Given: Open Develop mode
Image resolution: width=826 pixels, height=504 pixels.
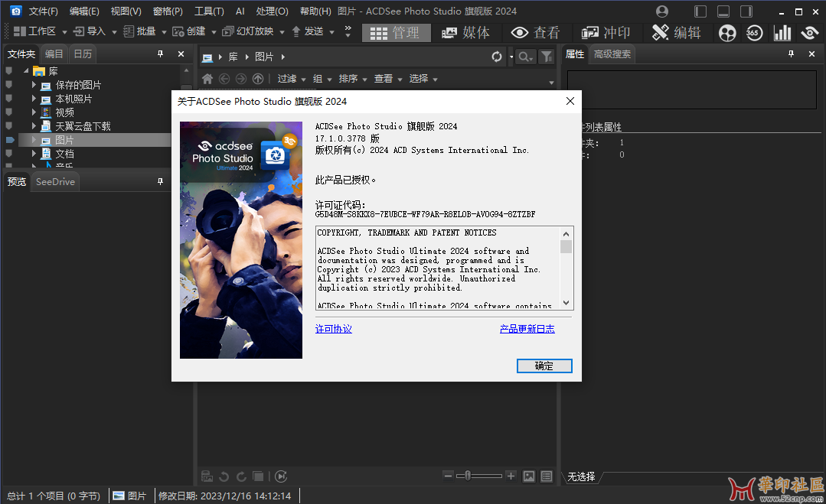Looking at the screenshot, I should [x=606, y=33].
